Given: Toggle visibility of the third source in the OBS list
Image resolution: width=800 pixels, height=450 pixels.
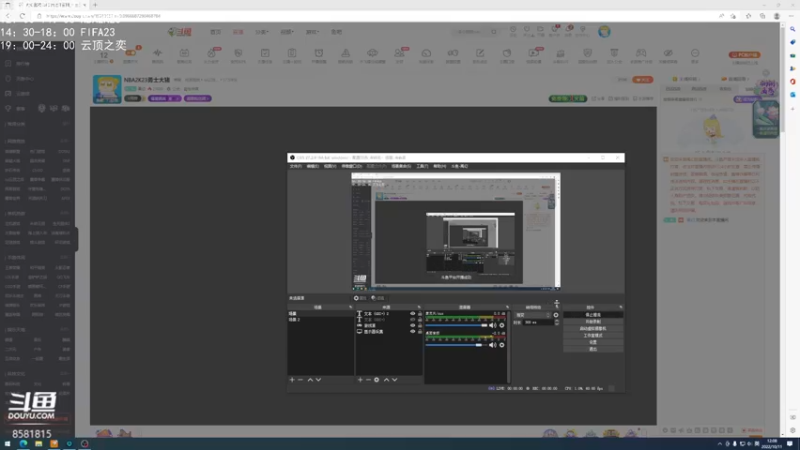Looking at the screenshot, I should pyautogui.click(x=412, y=326).
